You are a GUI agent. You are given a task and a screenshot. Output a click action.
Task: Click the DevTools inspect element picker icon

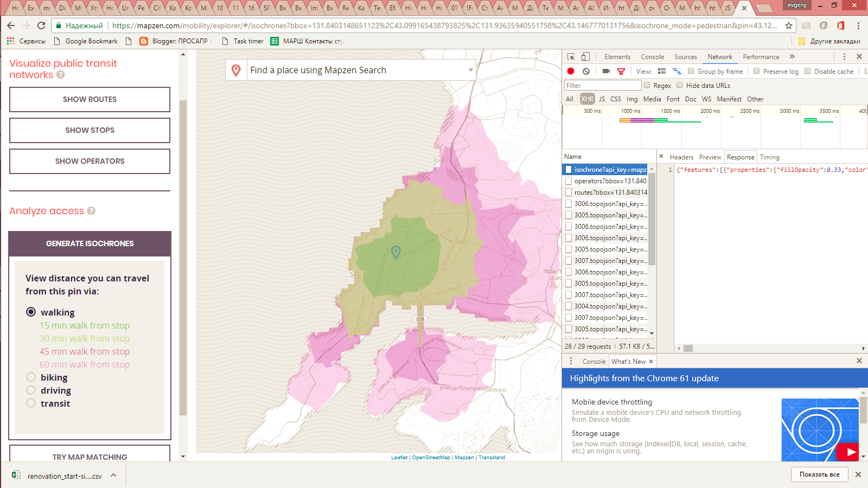click(x=571, y=57)
